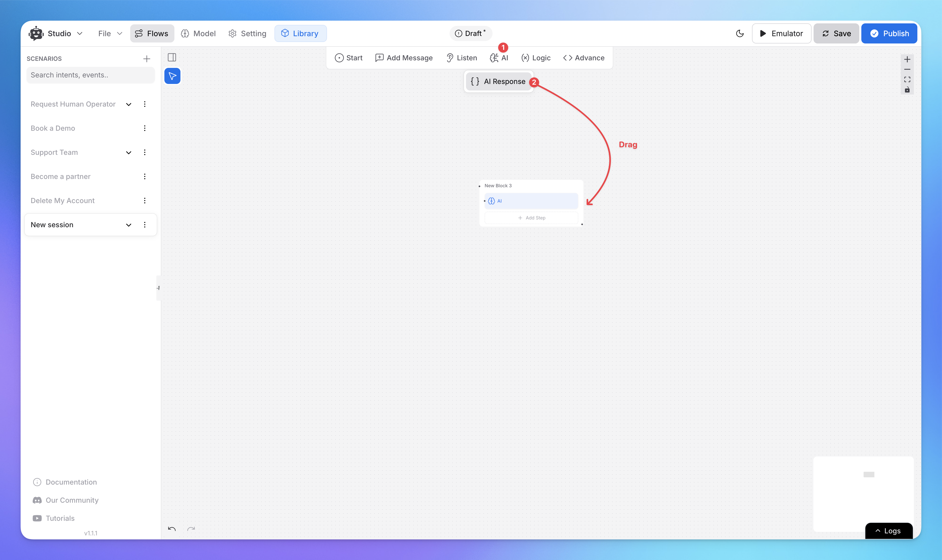Open the Logic tool menu
This screenshot has height=560, width=942.
click(536, 58)
